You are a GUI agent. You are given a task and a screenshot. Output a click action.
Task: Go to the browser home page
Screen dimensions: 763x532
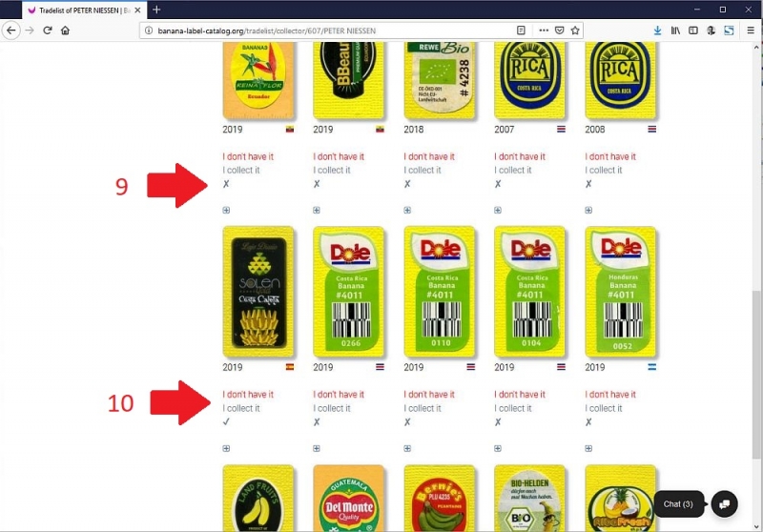click(65, 31)
